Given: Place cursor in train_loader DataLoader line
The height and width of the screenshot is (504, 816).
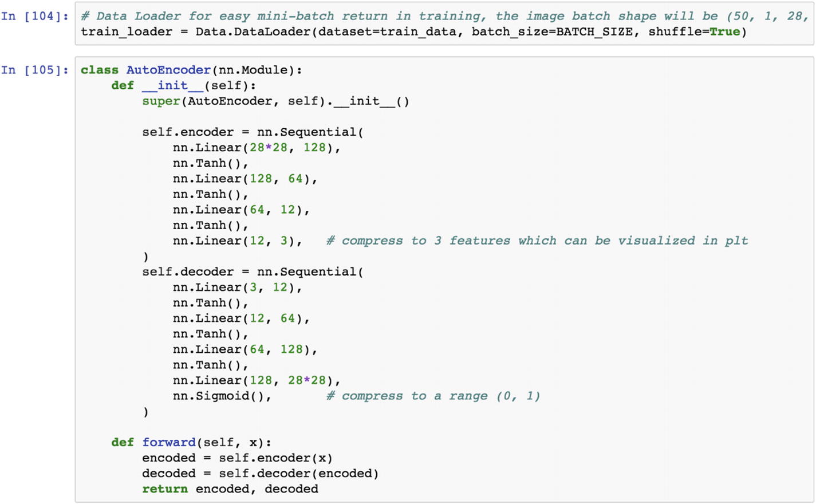Looking at the screenshot, I should coord(413,31).
